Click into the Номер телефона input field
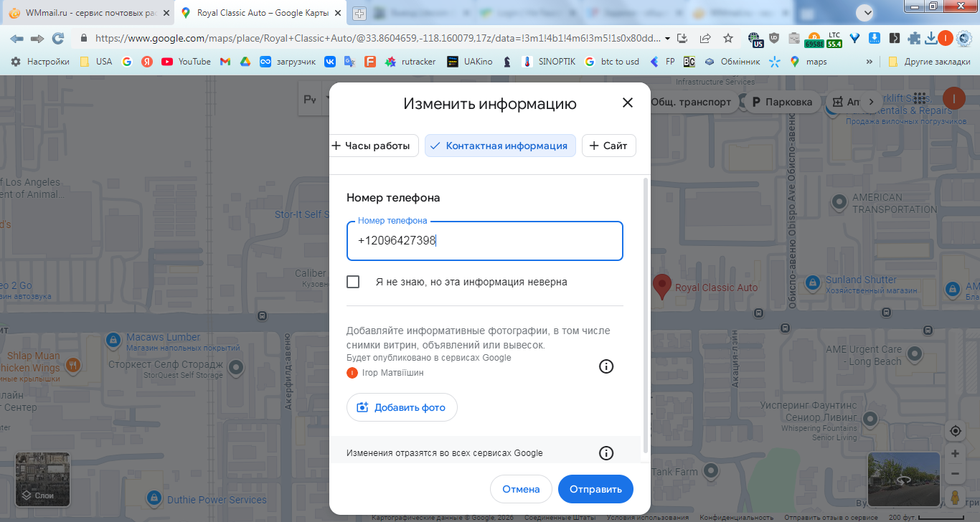Viewport: 980px width, 522px height. [485, 241]
